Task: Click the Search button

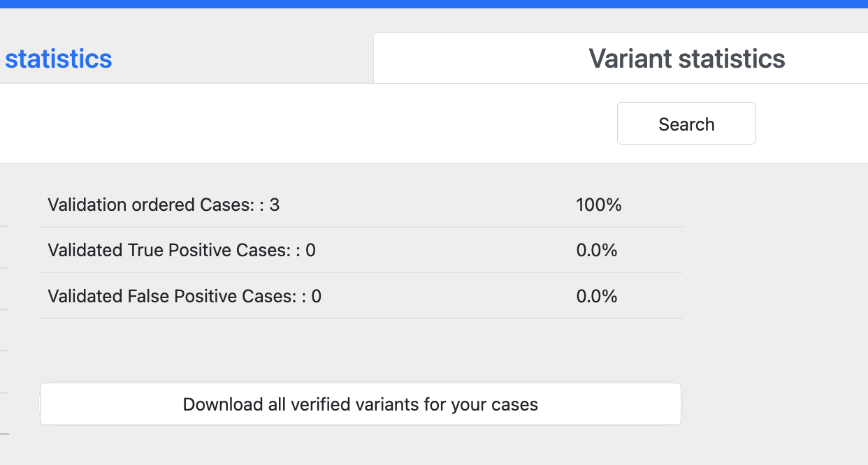Action: [686, 123]
